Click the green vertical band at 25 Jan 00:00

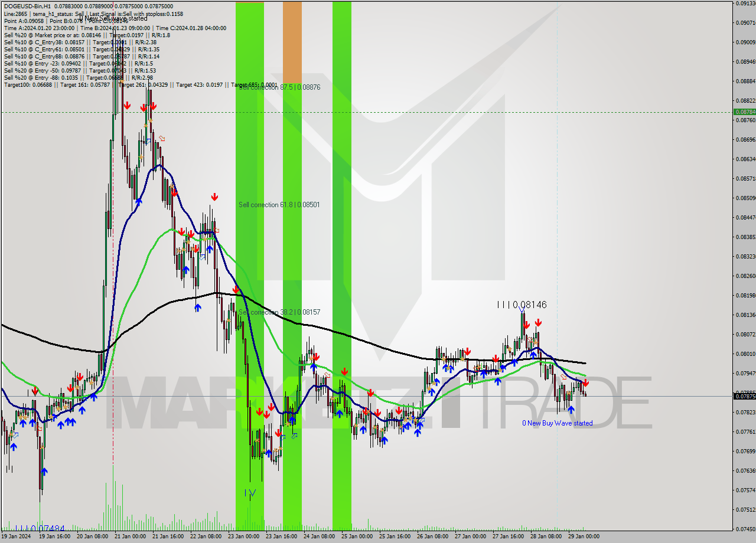tap(342, 266)
